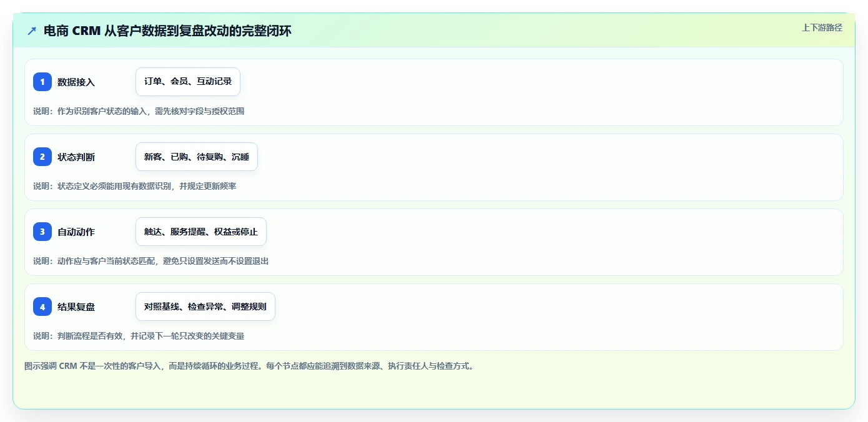This screenshot has height=422, width=868.
Task: Click the arrow icon beside the title
Action: coord(32,31)
